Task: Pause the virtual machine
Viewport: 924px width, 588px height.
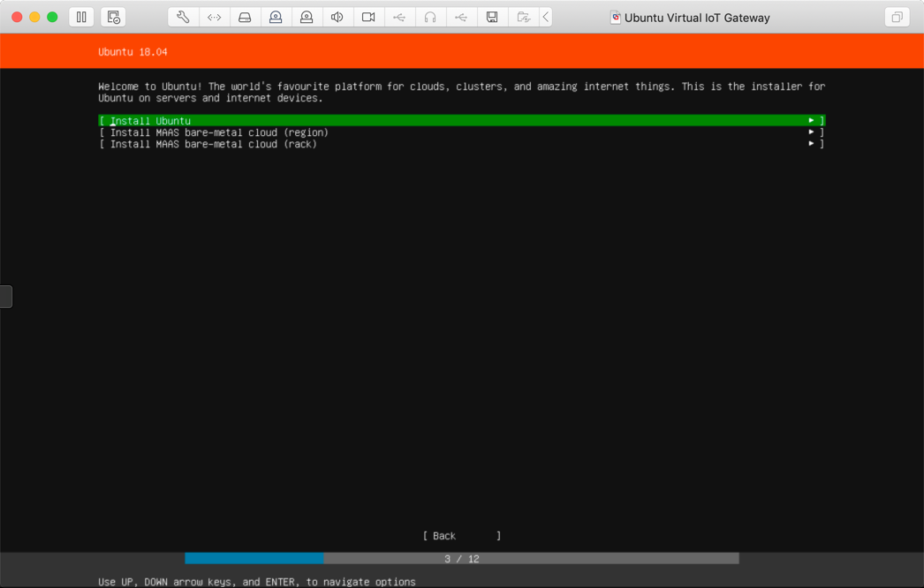Action: pyautogui.click(x=81, y=17)
